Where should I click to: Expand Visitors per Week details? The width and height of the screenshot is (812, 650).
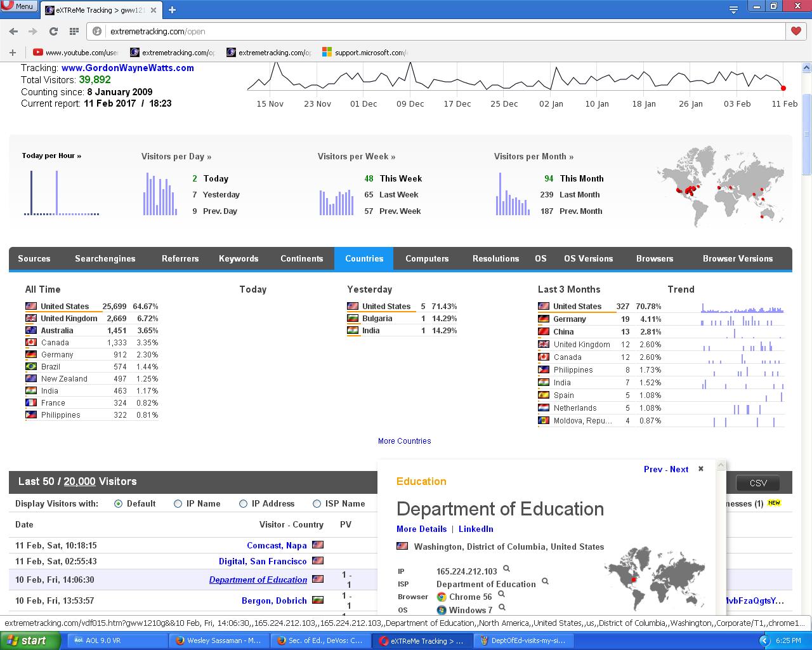point(357,156)
